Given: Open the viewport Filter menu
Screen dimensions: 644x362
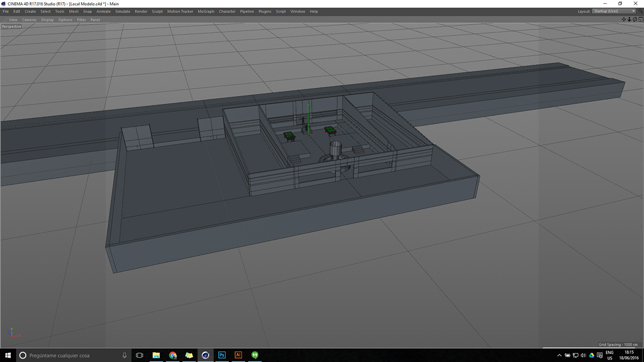Looking at the screenshot, I should 81,20.
